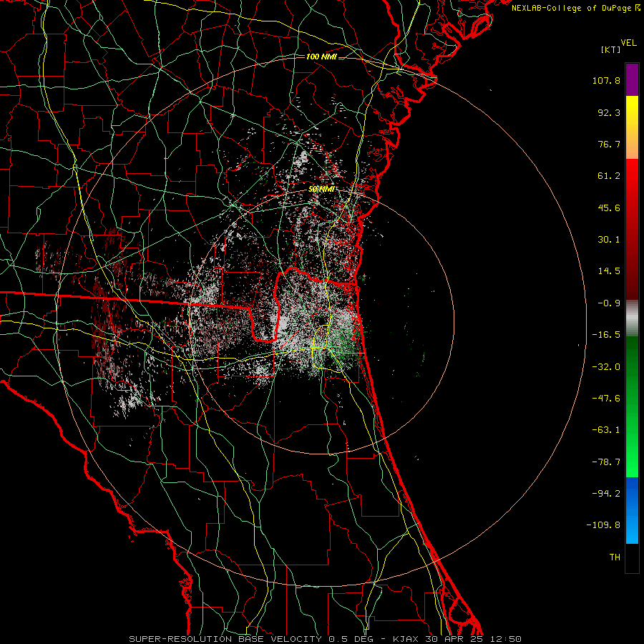Screen dimensions: 644x644
Task: Click the 100 NMI range ring label
Action: [321, 57]
